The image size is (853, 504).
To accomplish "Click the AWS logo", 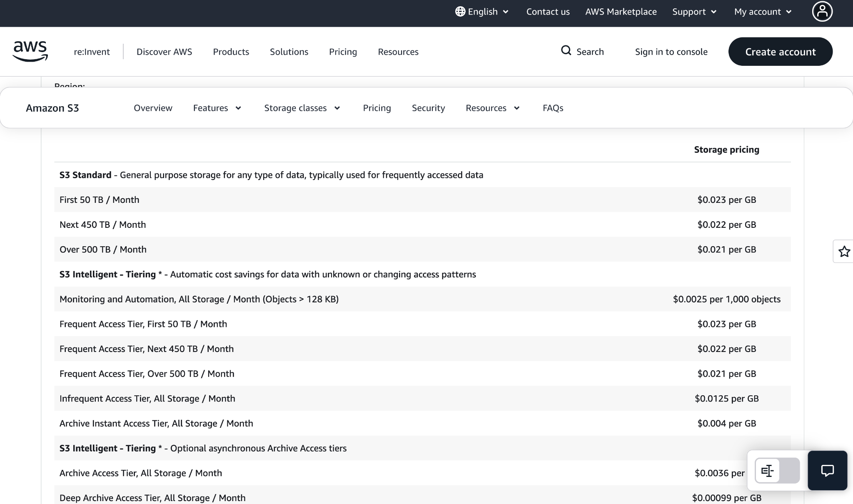I will 30,51.
